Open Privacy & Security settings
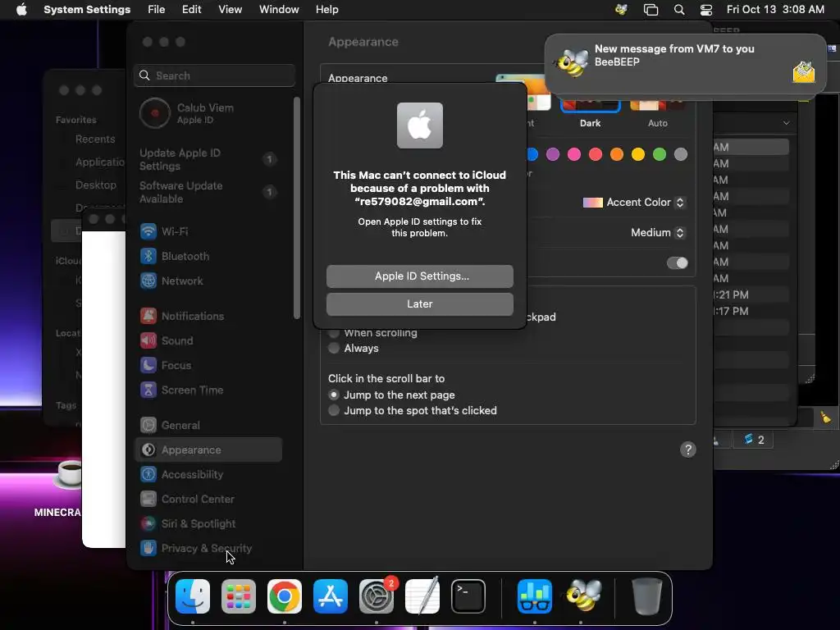 click(x=209, y=549)
